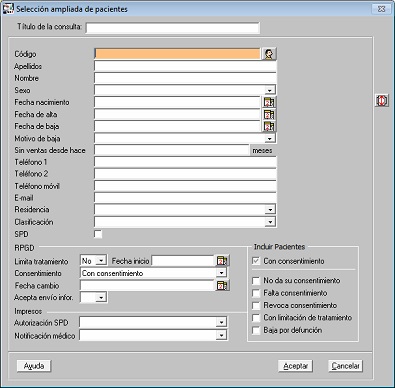Click into the Nombre field
This screenshot has height=388, width=395.
click(x=185, y=78)
